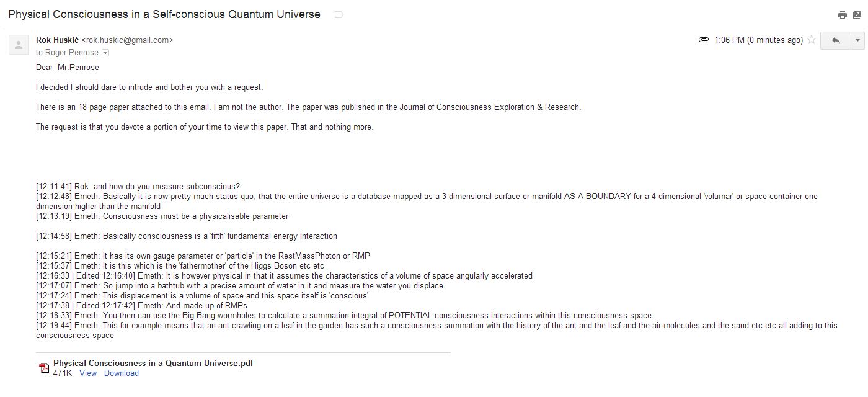868x397 pixels.
Task: Toggle the importance marker beside the subject
Action: (339, 14)
